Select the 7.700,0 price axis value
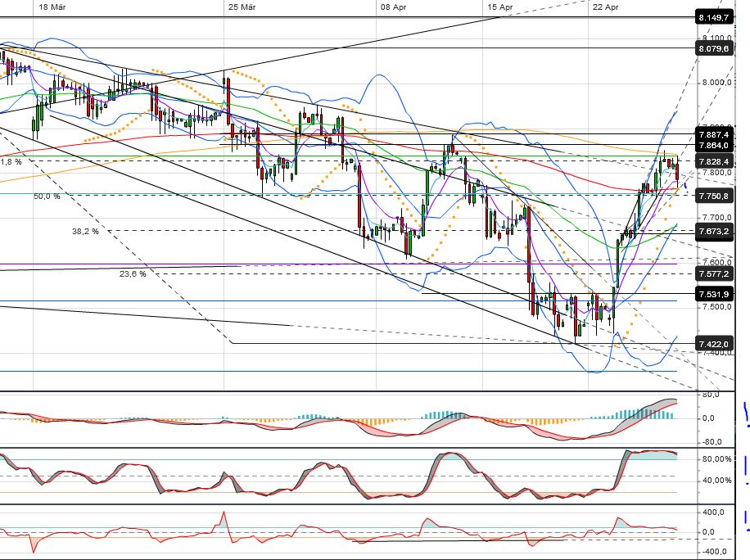 [x=716, y=217]
